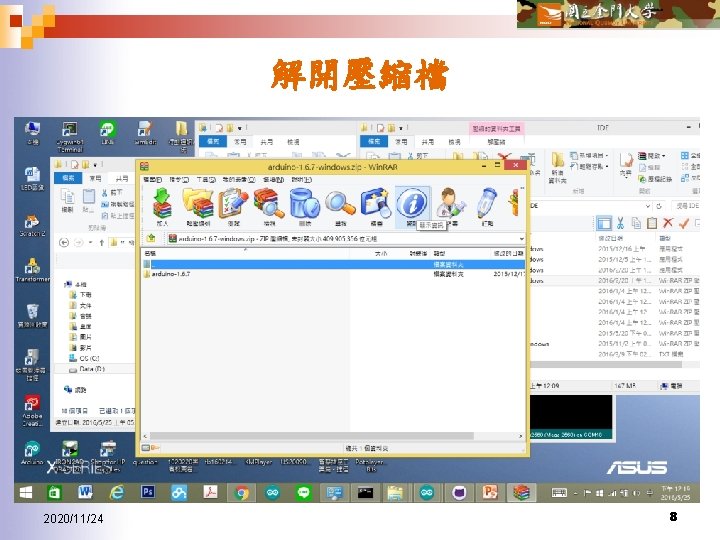
Task: Click the WinRAR title bar icon
Action: click(x=144, y=167)
